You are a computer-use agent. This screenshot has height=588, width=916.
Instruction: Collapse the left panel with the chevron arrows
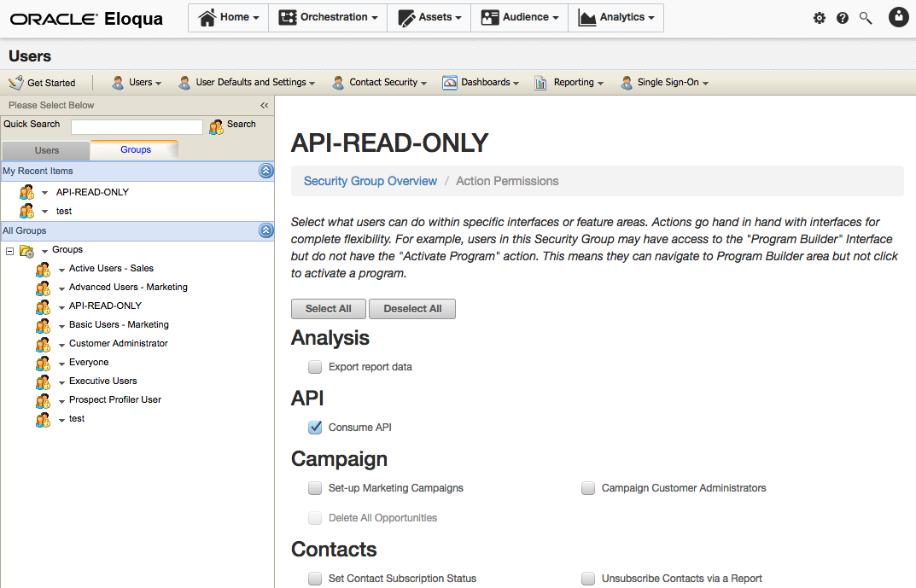[264, 105]
